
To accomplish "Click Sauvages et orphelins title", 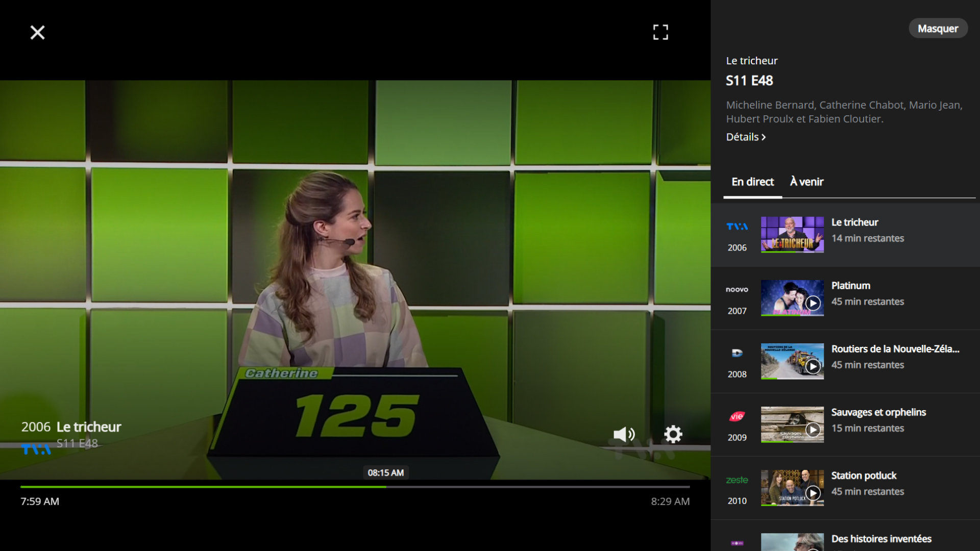I will tap(878, 412).
